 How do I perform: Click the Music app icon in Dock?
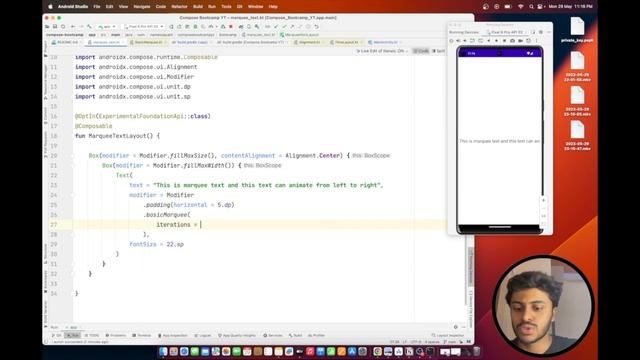click(310, 351)
